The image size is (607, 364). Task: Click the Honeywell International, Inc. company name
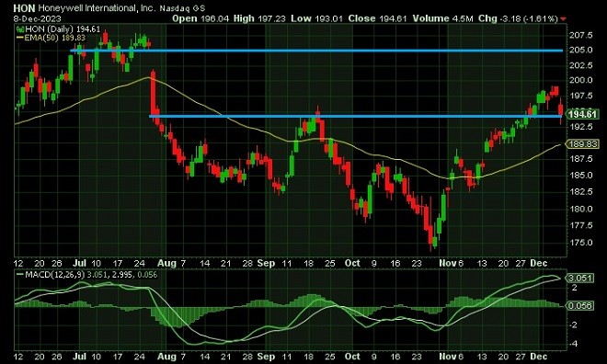[x=97, y=7]
